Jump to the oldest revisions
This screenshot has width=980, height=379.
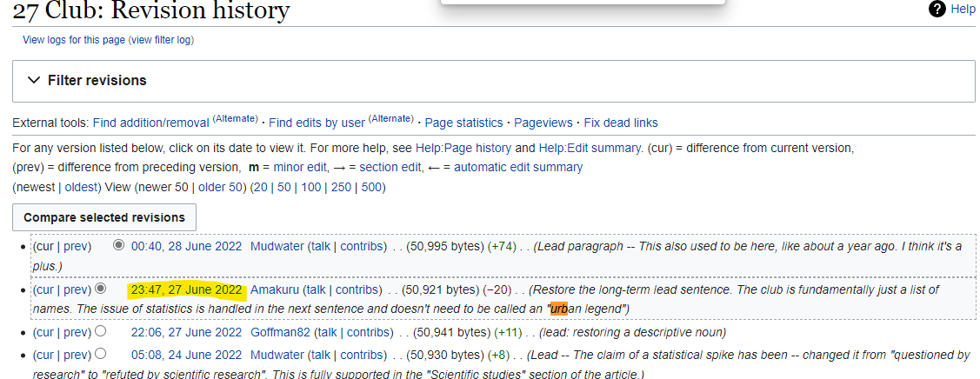(80, 187)
